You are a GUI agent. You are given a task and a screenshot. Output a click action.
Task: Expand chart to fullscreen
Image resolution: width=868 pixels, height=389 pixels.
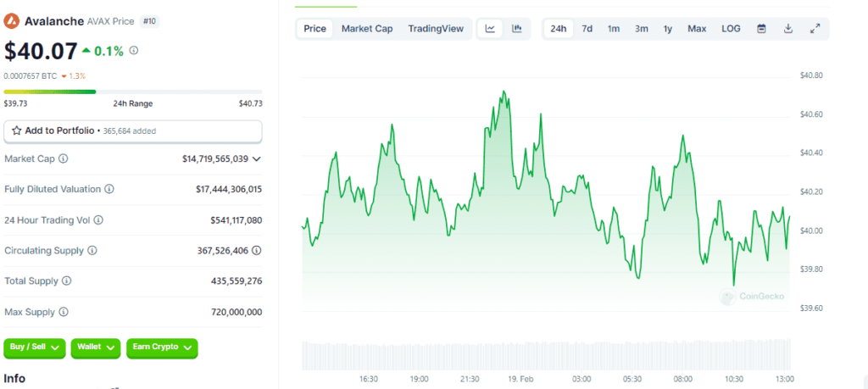point(815,29)
